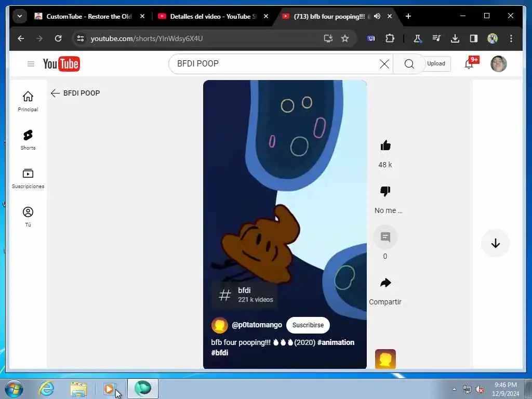Open Chrome Labs flask icon
The height and width of the screenshot is (399, 532).
pyautogui.click(x=418, y=38)
